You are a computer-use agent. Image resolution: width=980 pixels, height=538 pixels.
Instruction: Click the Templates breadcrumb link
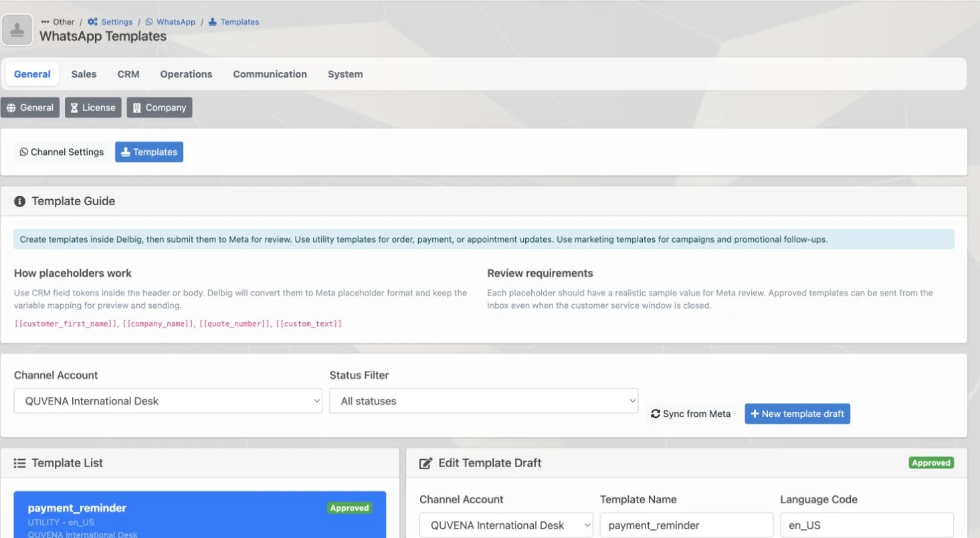pos(233,22)
